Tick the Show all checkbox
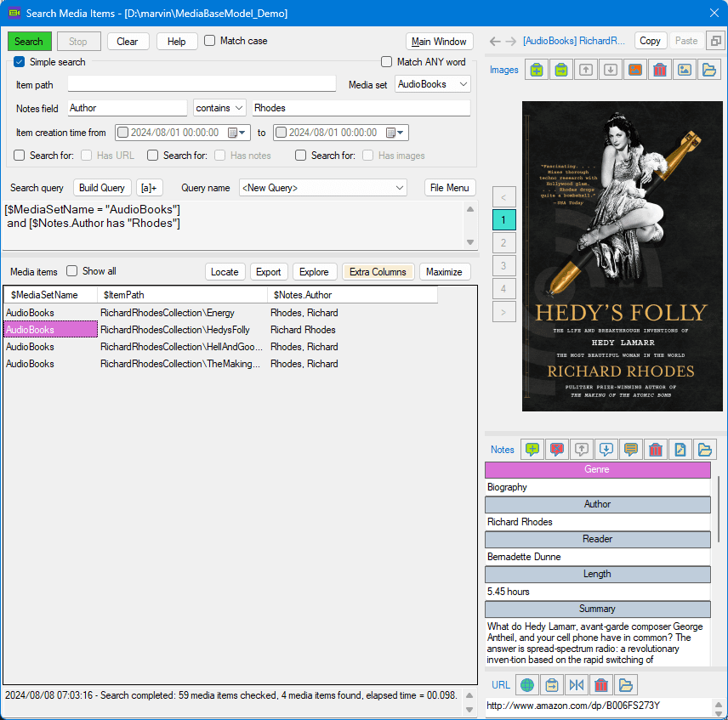The height and width of the screenshot is (720, 728). tap(71, 271)
